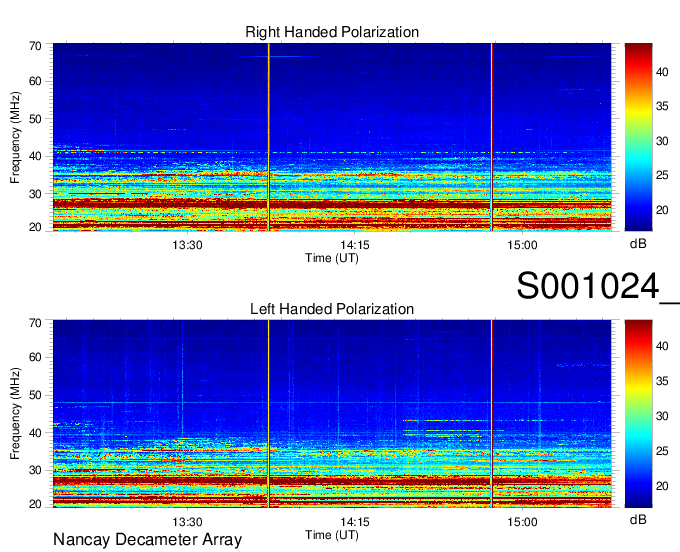Click the 14:15 time tick of the upper plot
The image size is (680, 552).
click(355, 245)
